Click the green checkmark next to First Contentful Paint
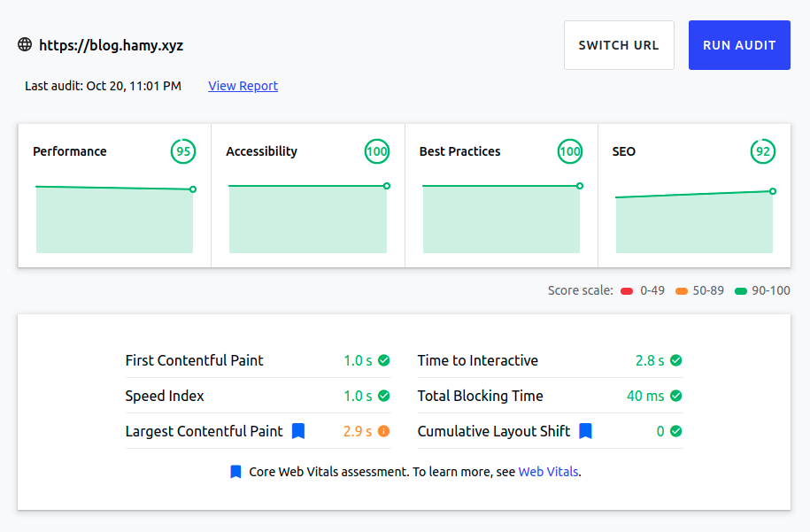810x532 pixels. pyautogui.click(x=384, y=360)
